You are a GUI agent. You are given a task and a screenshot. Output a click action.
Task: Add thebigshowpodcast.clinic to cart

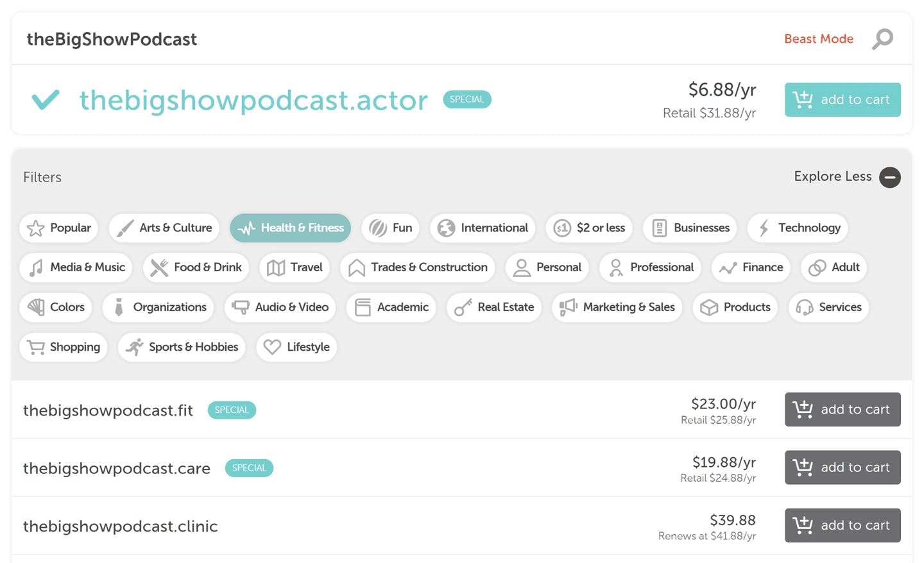[x=842, y=525]
